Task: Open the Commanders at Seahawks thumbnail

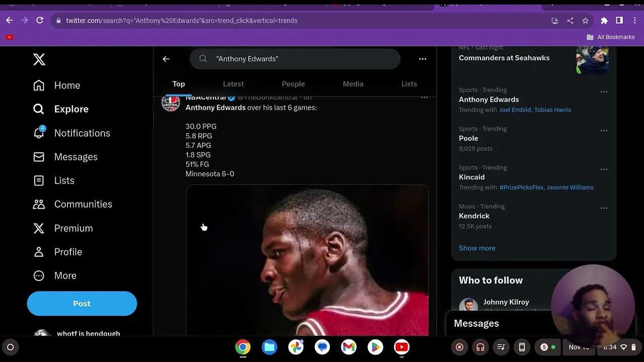Action: [592, 60]
